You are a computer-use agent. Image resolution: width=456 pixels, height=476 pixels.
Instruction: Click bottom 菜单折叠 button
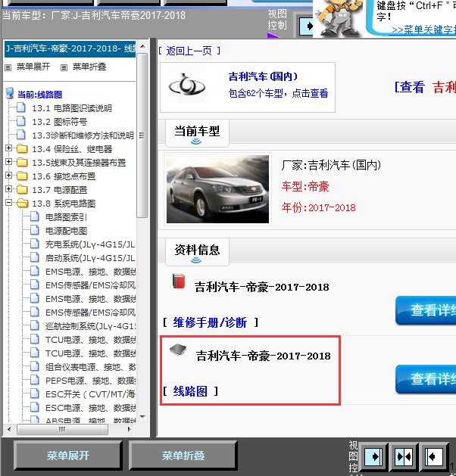[x=183, y=456]
